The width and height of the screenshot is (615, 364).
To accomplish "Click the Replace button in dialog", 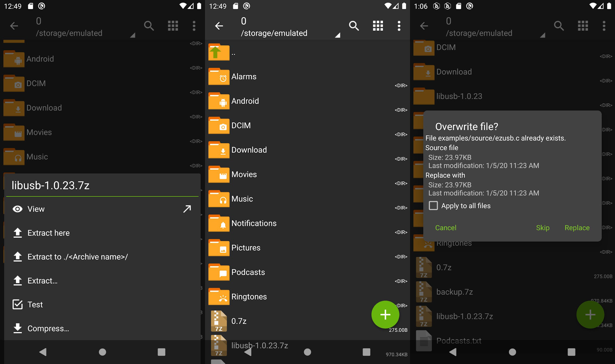I will click(577, 227).
